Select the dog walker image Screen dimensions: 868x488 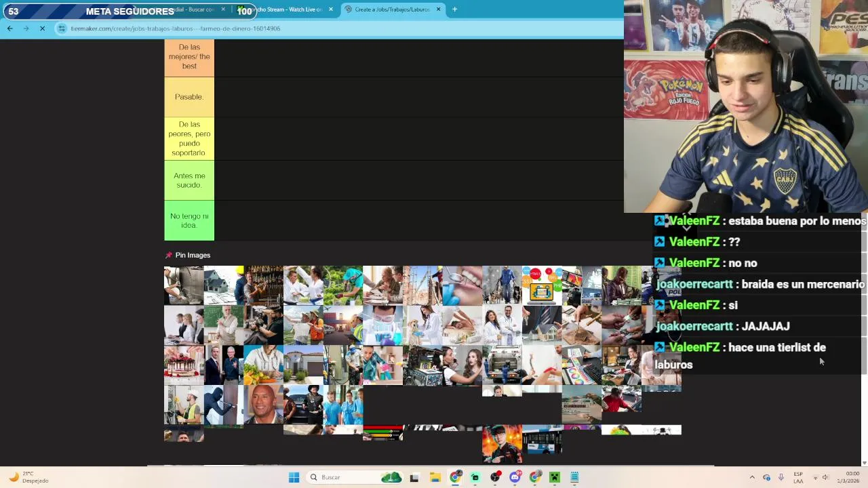coord(502,285)
